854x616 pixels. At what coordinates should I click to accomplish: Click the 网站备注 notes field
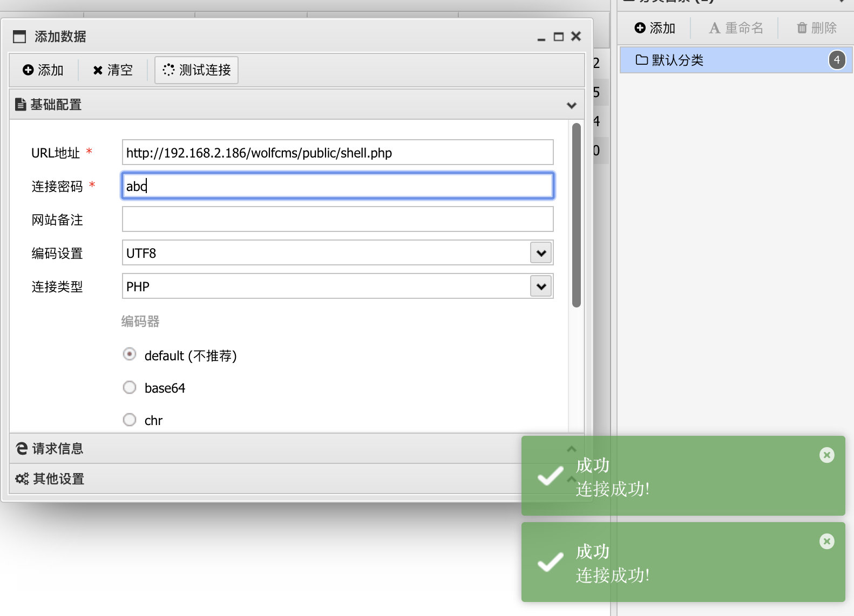[x=337, y=220]
